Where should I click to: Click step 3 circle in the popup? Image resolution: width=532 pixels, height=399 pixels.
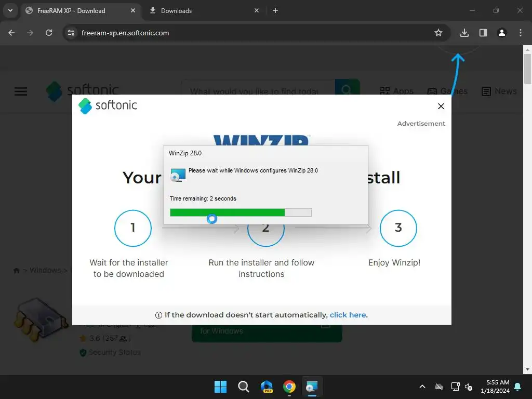pos(398,228)
